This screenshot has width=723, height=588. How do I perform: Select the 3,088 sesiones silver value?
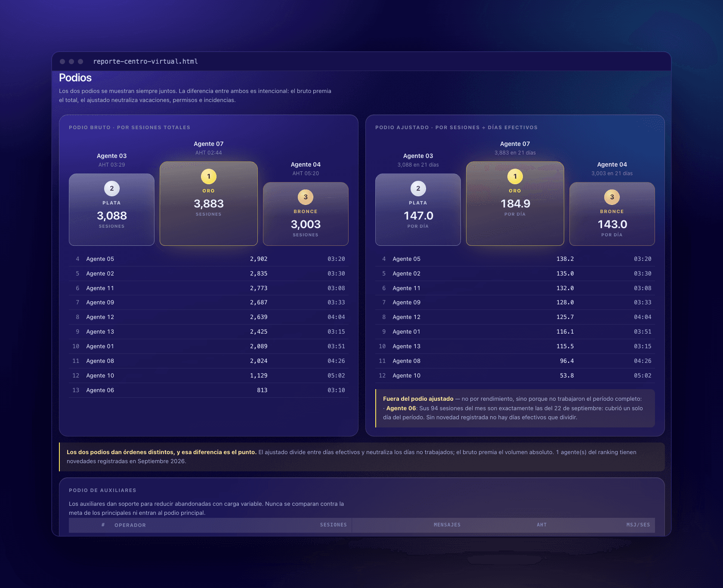[x=112, y=216]
